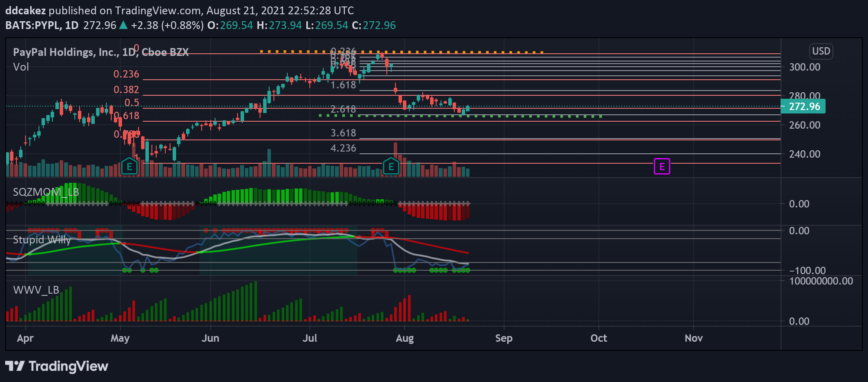This screenshot has height=382, width=868.
Task: Click the PayPal Holdings, Inc. chart title
Action: (x=101, y=52)
